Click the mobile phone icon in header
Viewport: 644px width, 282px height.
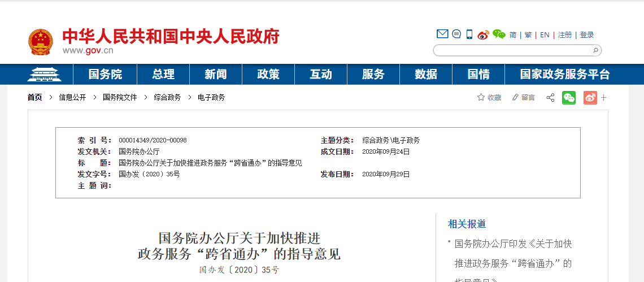(469, 34)
